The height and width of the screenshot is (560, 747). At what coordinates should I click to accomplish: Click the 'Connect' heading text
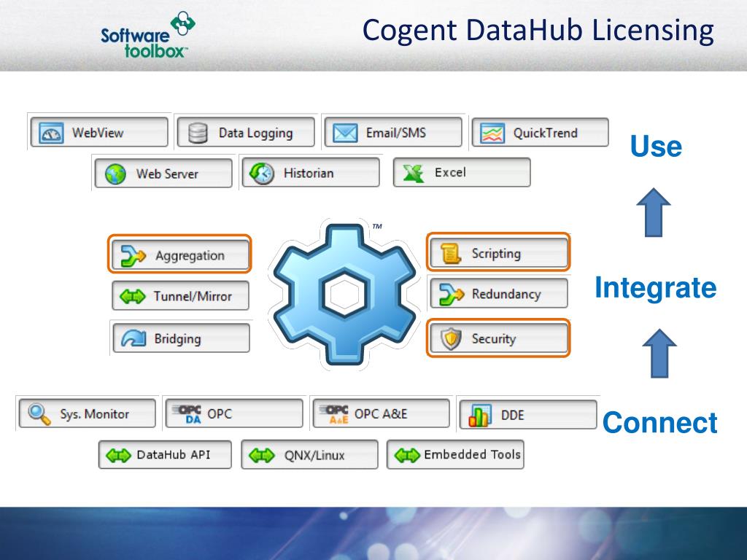(x=659, y=423)
